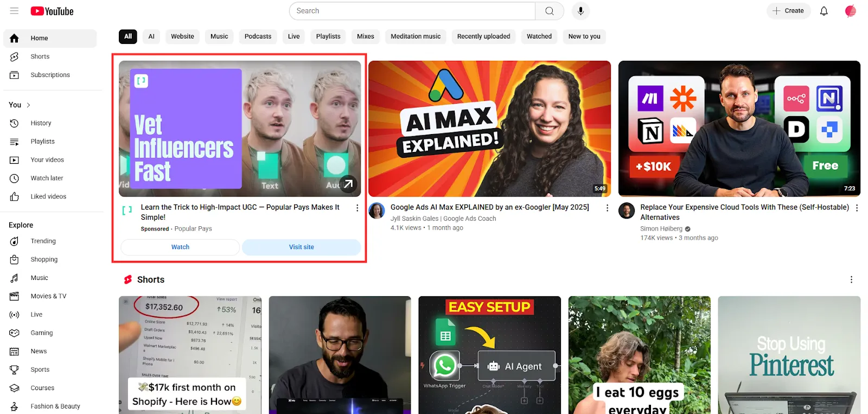Open the +$10K Free thumbnail video
The image size is (868, 414).
tap(739, 129)
